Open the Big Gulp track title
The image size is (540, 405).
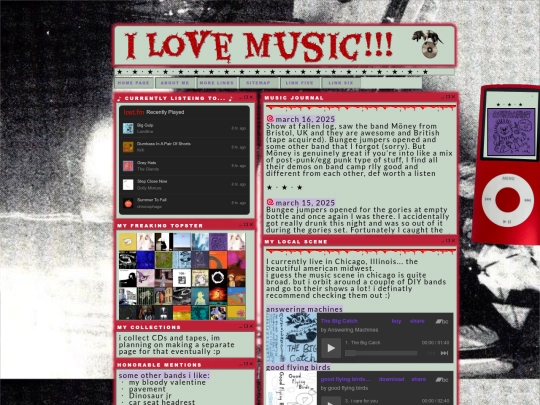tap(145, 125)
